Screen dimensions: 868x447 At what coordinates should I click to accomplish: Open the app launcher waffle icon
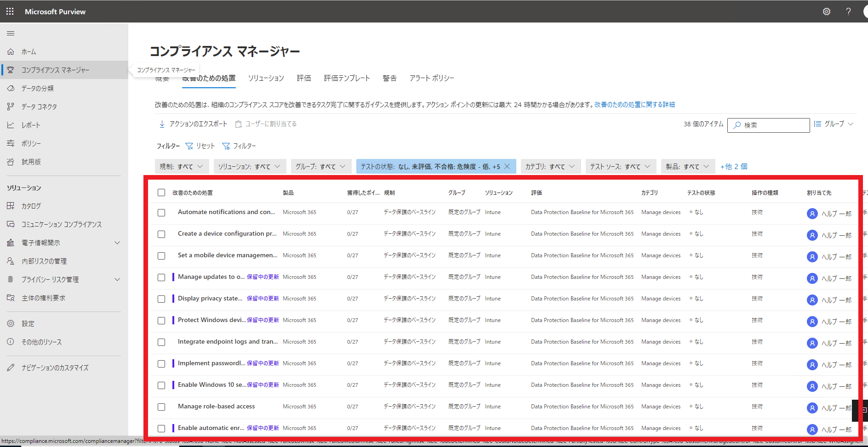pos(10,11)
